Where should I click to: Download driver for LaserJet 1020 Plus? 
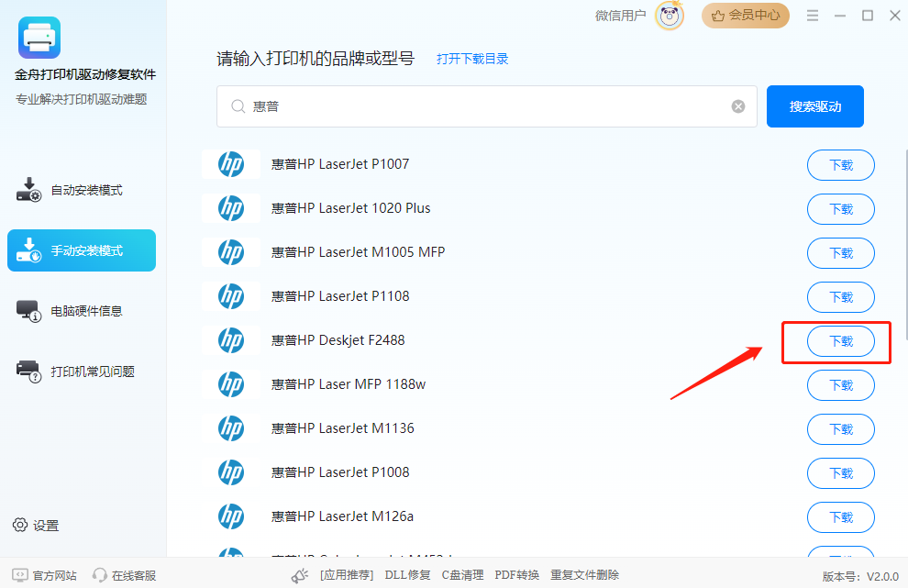(840, 209)
